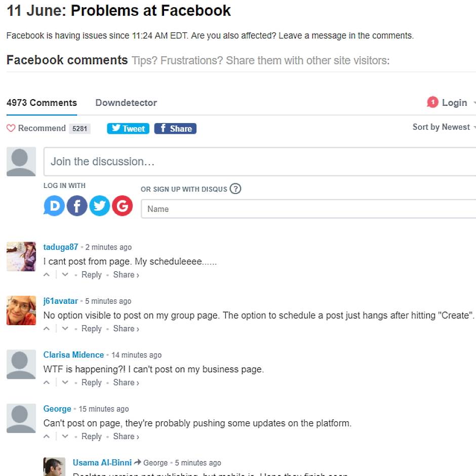Downvote George's comment
The height and width of the screenshot is (476, 476).
[x=65, y=437]
